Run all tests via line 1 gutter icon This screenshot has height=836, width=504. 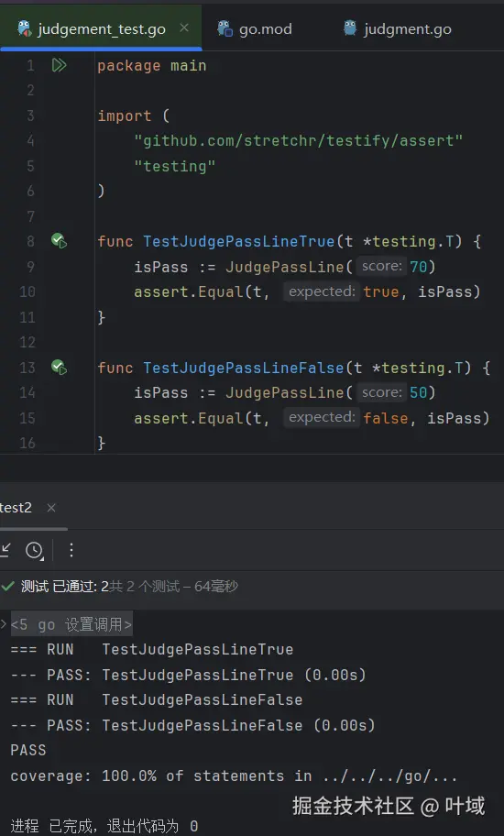click(x=59, y=66)
